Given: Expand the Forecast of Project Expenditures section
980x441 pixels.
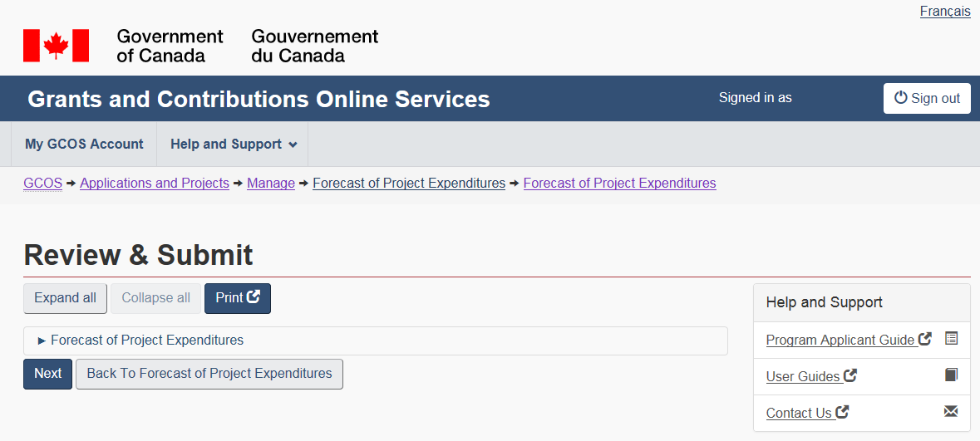Looking at the screenshot, I should click(x=146, y=341).
